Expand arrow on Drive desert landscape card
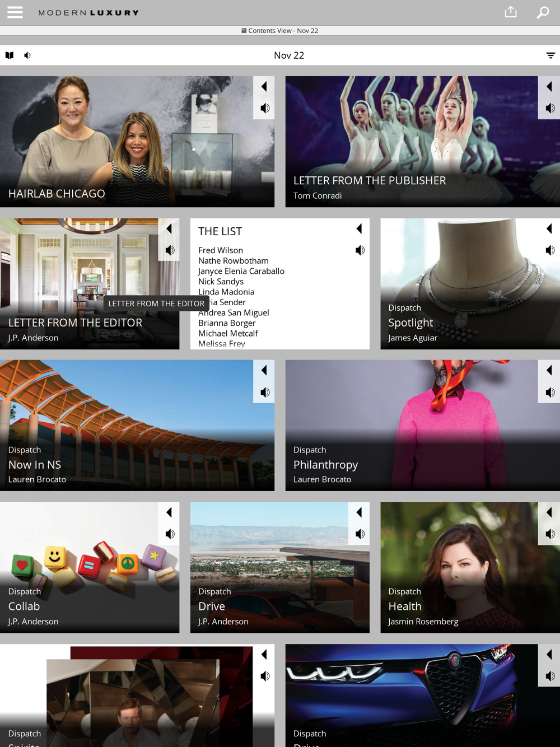The height and width of the screenshot is (747, 560). [360, 512]
